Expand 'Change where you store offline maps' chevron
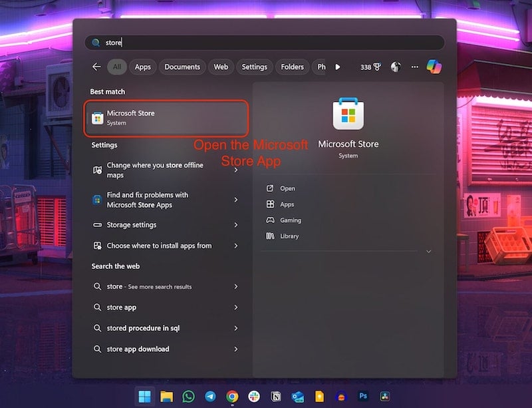The height and width of the screenshot is (408, 532). 236,170
